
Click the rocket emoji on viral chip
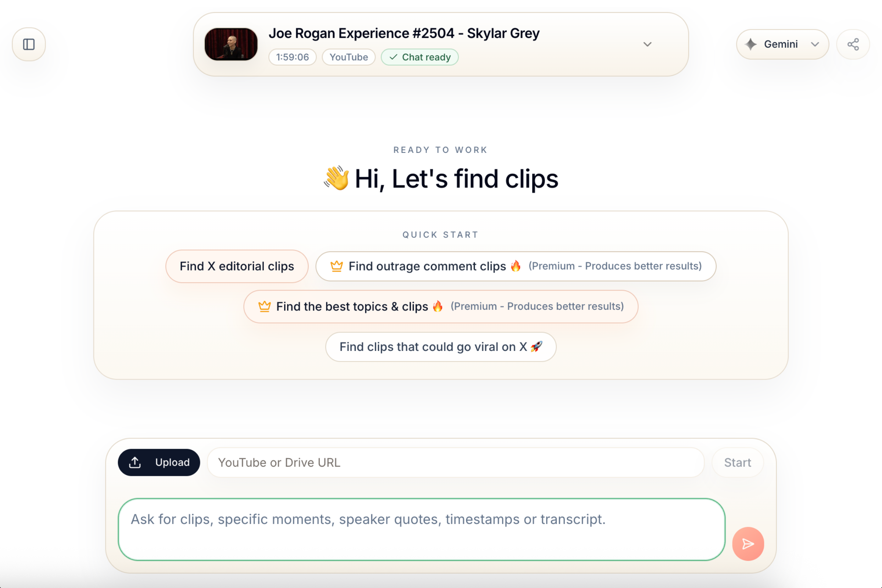click(537, 346)
